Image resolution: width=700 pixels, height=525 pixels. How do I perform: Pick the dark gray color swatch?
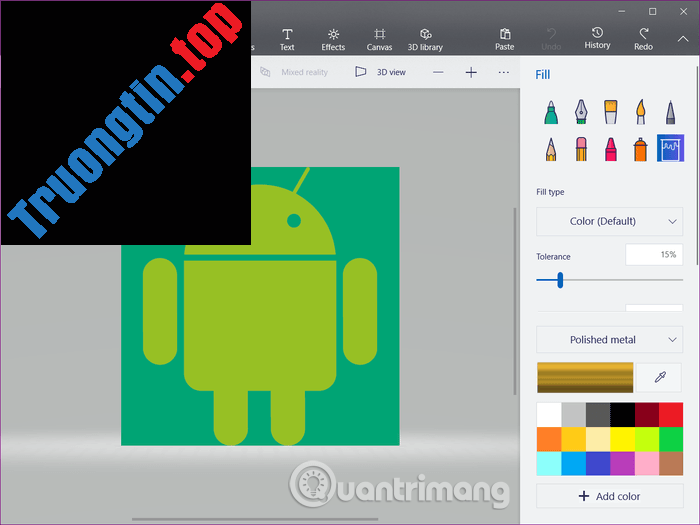point(598,415)
